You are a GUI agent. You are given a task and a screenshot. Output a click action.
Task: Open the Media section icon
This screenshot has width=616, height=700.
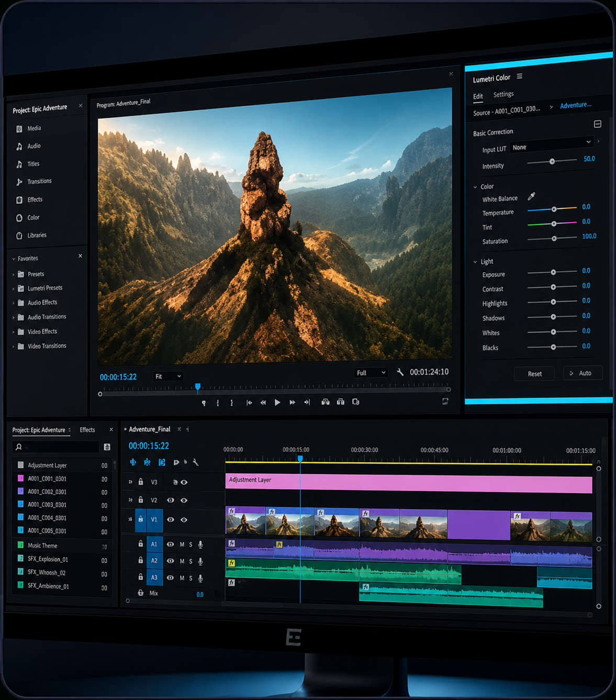(x=19, y=129)
